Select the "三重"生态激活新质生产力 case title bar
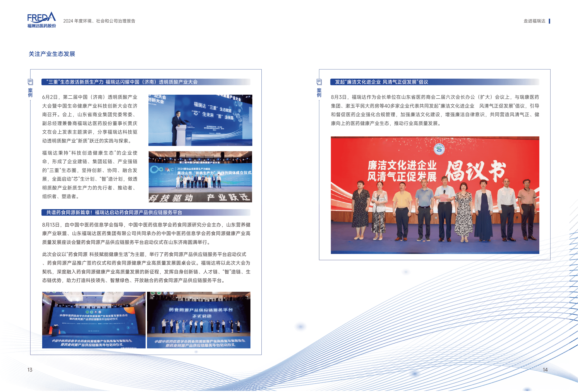This screenshot has width=578, height=392. [146, 82]
